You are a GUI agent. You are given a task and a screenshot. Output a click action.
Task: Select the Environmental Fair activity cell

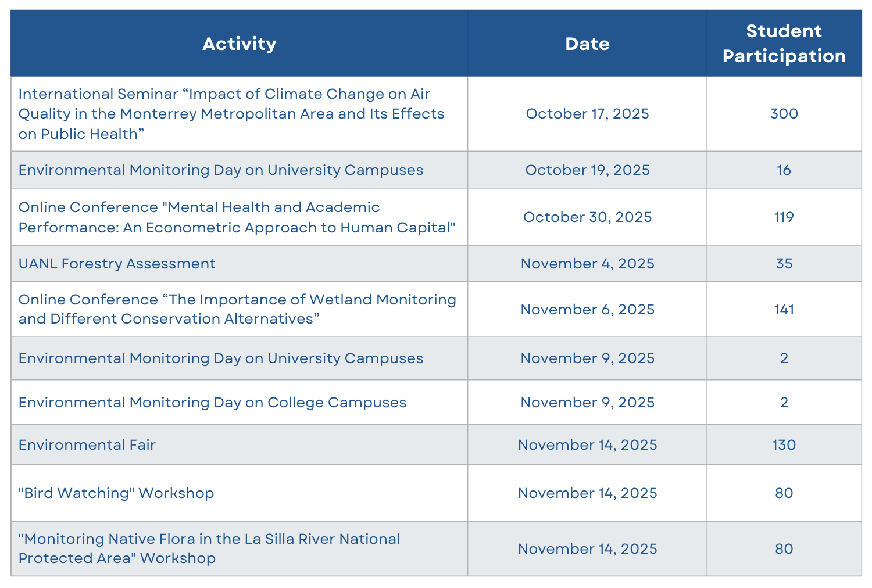coord(239,444)
